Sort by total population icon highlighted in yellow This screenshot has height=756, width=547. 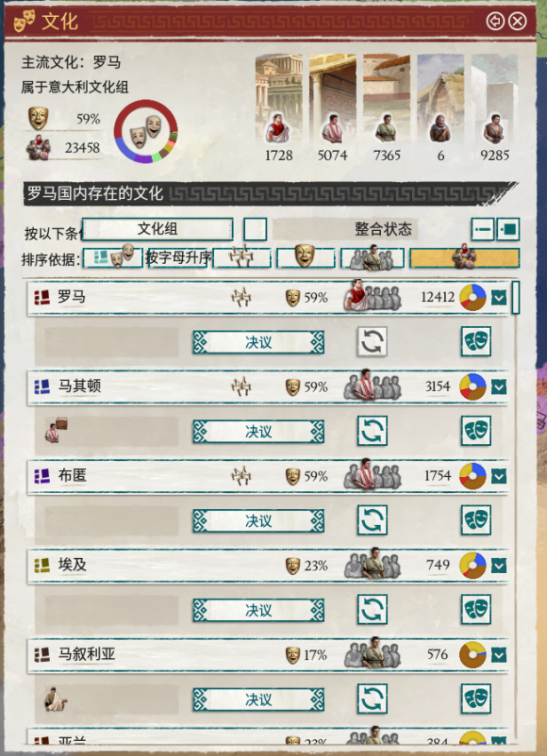(465, 257)
